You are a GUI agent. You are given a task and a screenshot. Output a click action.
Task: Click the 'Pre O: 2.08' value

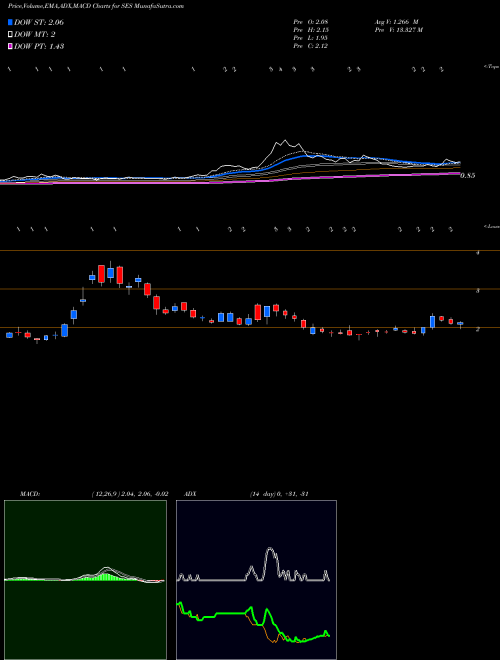point(311,22)
